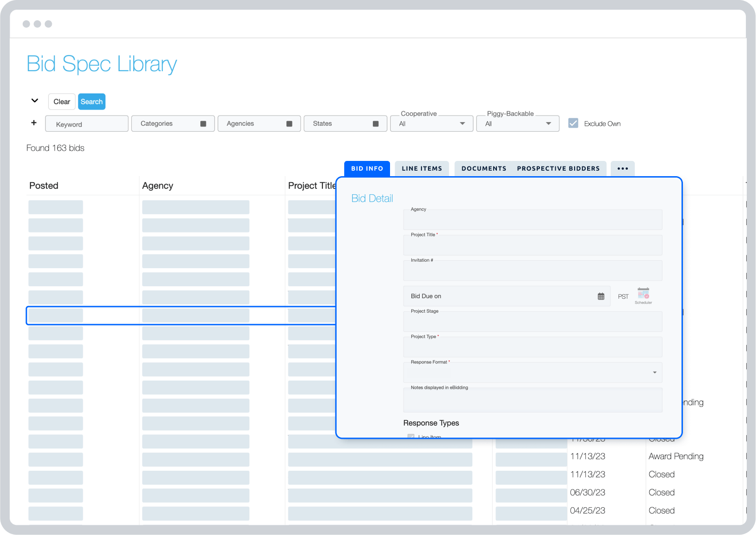The height and width of the screenshot is (535, 756).
Task: Switch to the LINE ITEMS tab
Action: pos(421,168)
